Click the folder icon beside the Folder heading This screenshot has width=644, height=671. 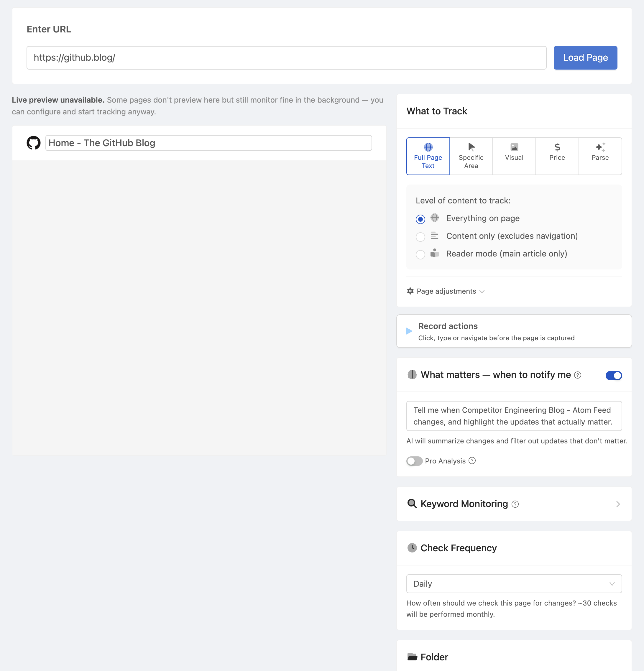[x=412, y=657]
